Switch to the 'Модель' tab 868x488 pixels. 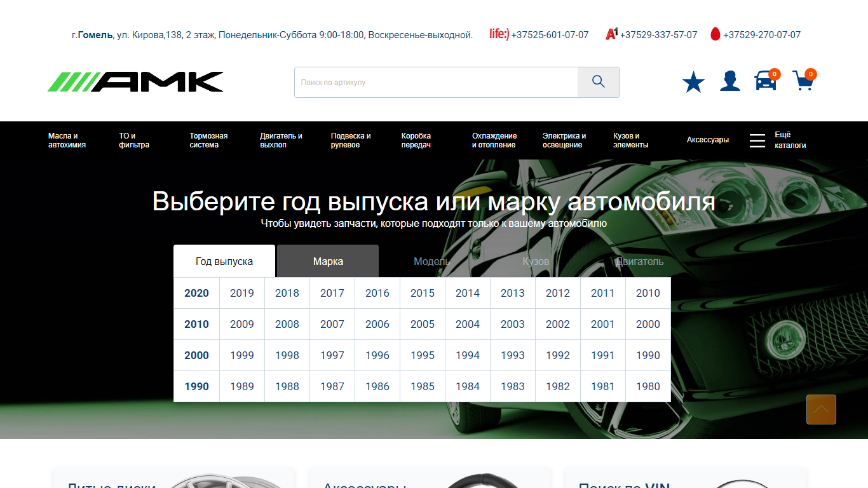431,261
